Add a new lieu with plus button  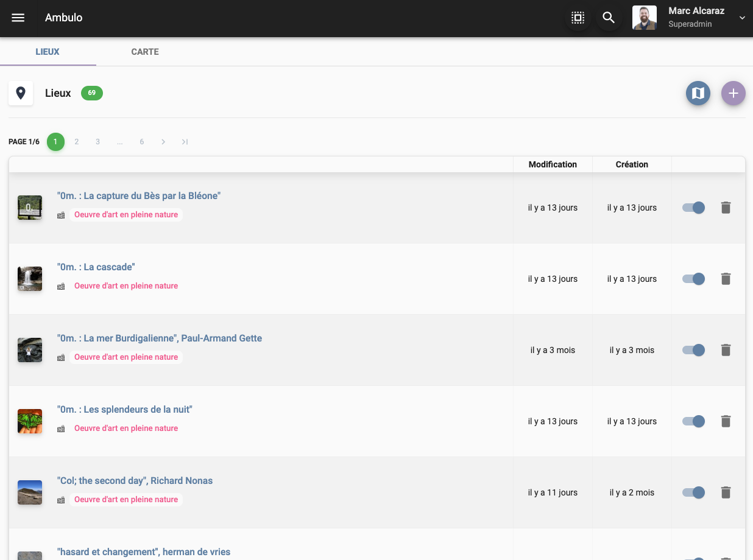click(x=733, y=93)
